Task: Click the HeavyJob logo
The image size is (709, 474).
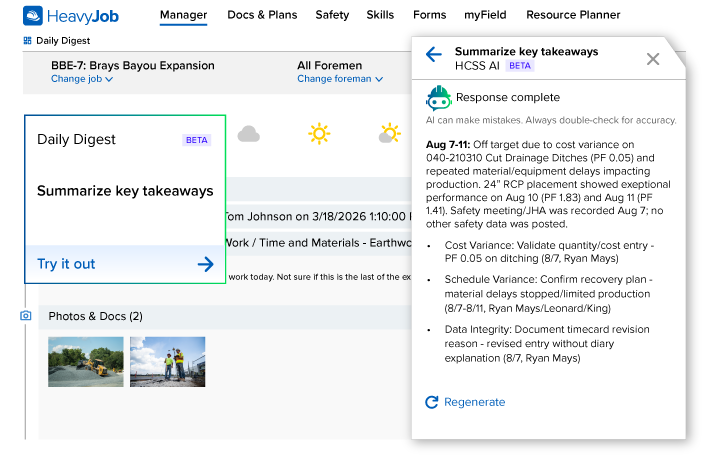Action: point(71,16)
